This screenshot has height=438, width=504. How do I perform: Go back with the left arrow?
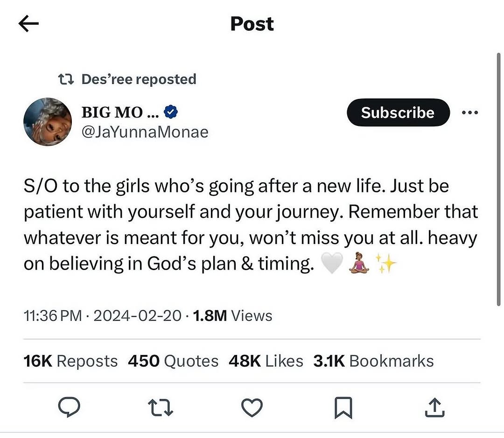pyautogui.click(x=28, y=24)
